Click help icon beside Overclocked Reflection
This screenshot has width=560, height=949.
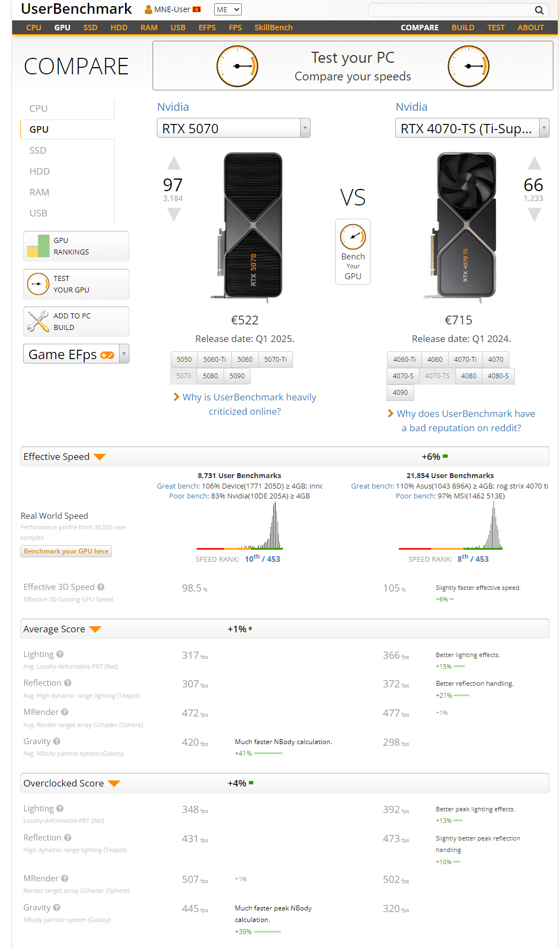tap(68, 838)
